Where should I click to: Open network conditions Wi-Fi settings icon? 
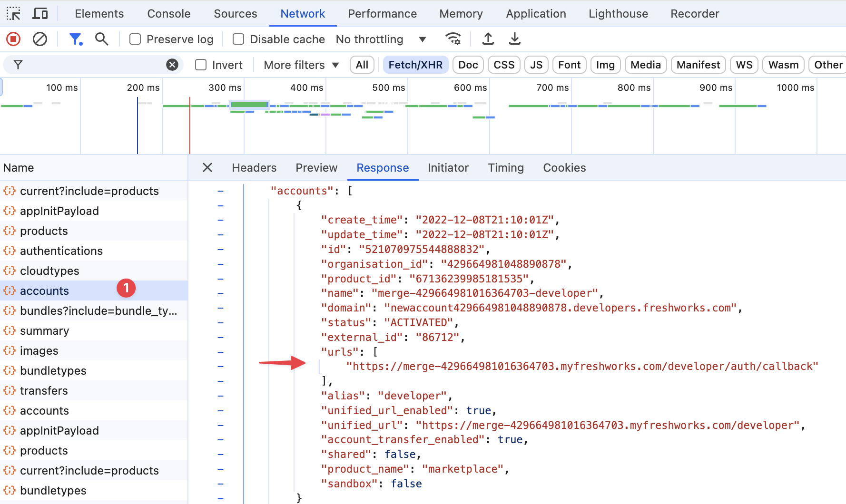(453, 39)
